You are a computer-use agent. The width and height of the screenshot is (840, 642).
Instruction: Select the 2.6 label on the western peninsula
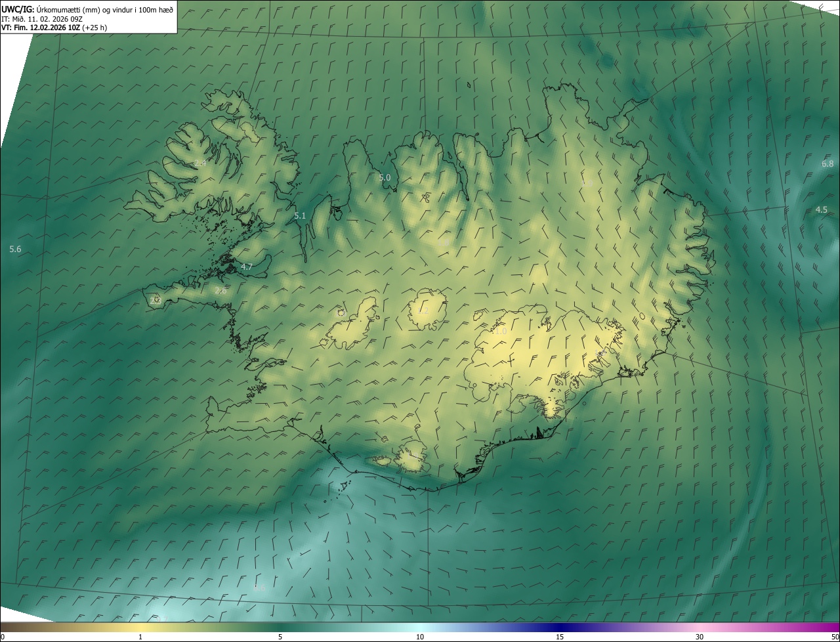(x=221, y=291)
